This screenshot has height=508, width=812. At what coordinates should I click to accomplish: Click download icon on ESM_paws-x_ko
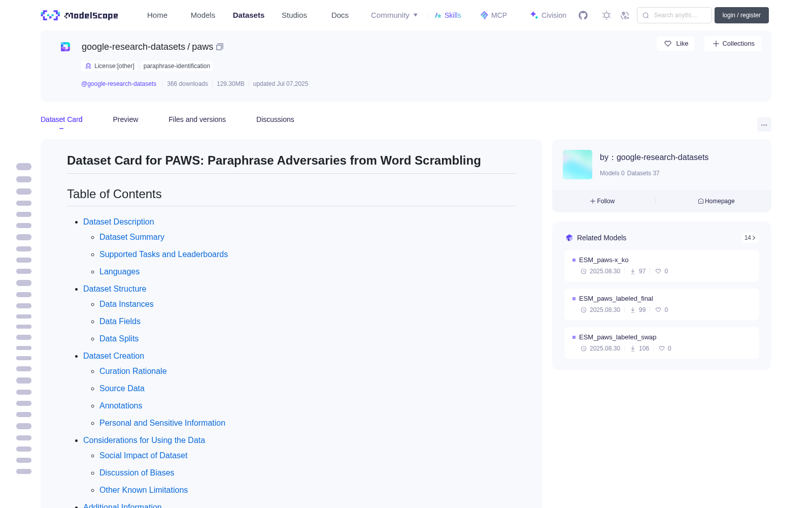click(633, 271)
